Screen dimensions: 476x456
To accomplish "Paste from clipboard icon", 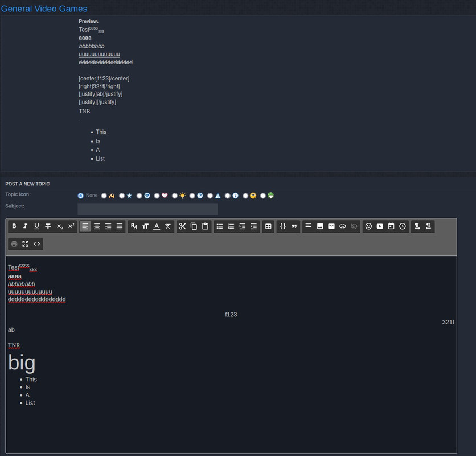I will [205, 226].
